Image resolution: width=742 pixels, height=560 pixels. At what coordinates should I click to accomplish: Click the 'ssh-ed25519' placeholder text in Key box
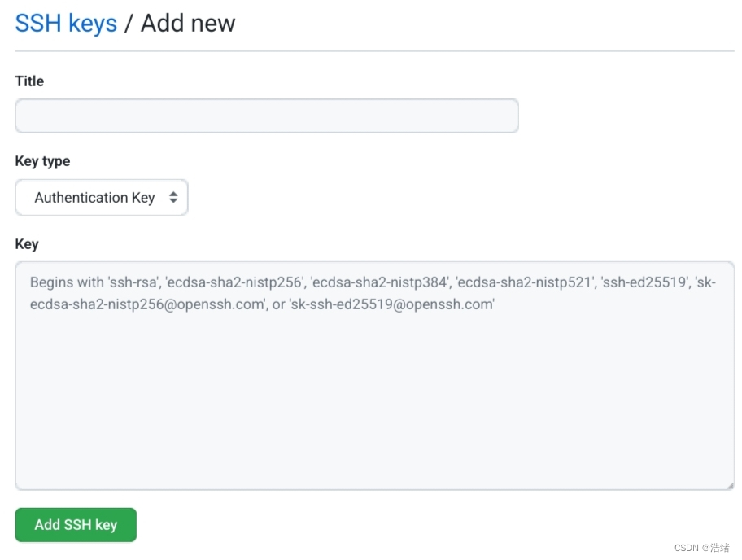point(645,282)
